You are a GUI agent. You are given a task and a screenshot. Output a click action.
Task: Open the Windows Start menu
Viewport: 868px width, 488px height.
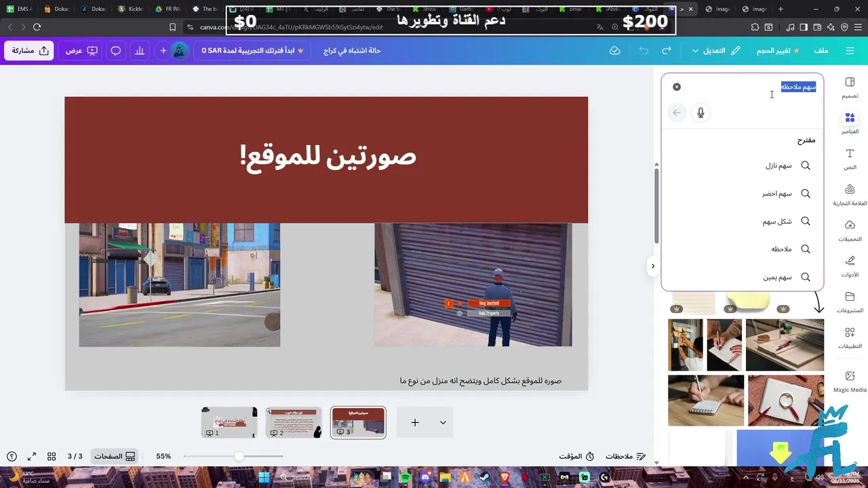click(x=264, y=477)
